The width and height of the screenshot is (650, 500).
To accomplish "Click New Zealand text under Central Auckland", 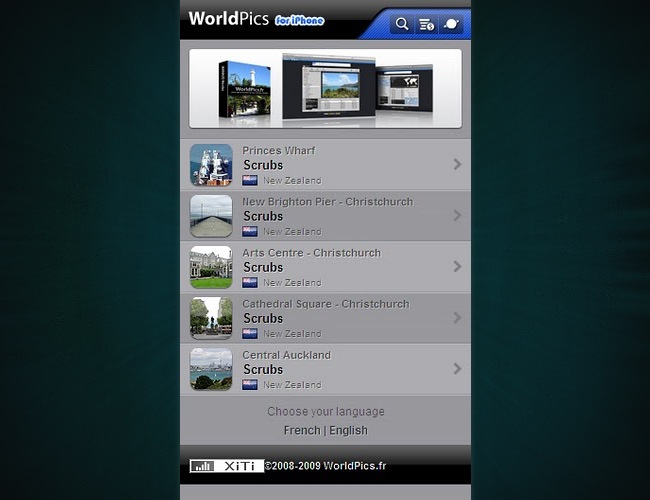I will tap(292, 385).
